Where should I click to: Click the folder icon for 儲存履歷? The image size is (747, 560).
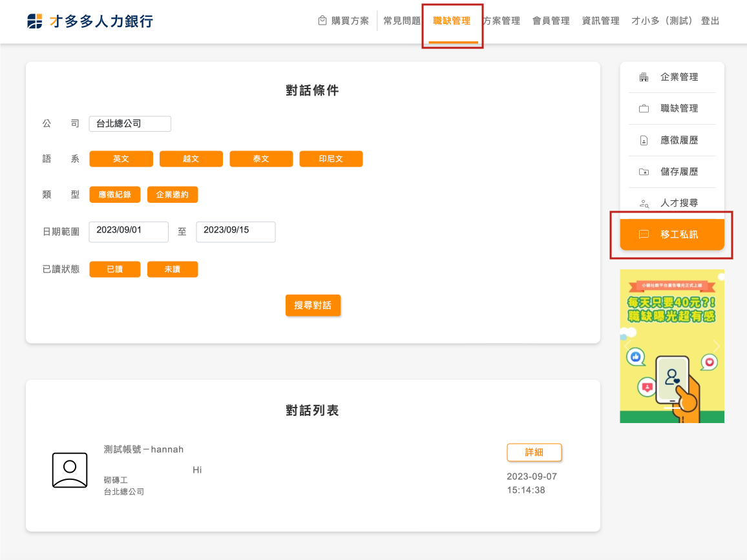pos(644,172)
